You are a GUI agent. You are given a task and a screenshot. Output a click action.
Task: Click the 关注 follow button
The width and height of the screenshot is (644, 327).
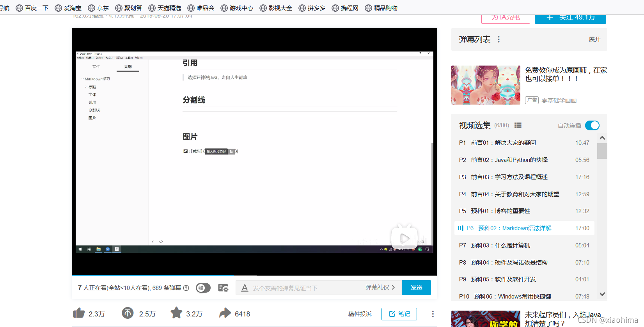[x=570, y=18]
